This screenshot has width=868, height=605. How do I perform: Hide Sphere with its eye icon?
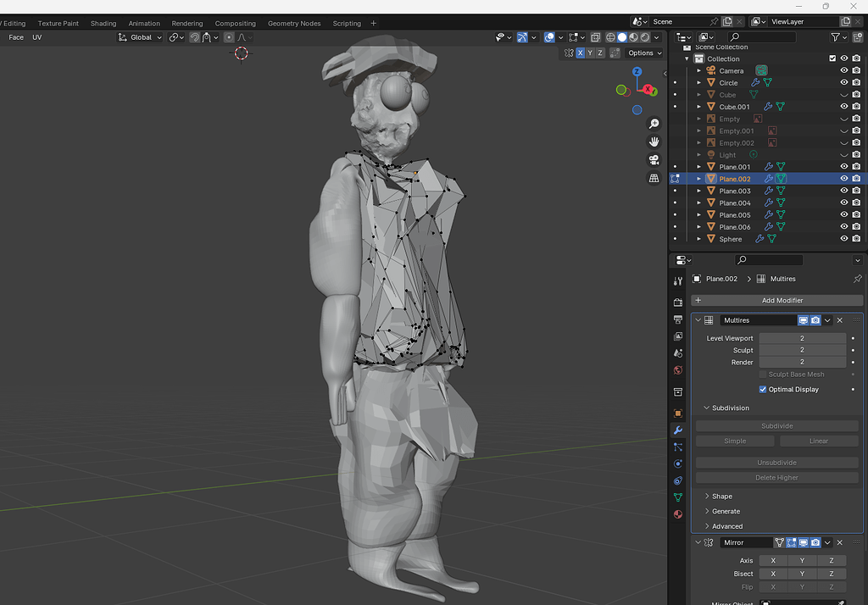pyautogui.click(x=844, y=239)
